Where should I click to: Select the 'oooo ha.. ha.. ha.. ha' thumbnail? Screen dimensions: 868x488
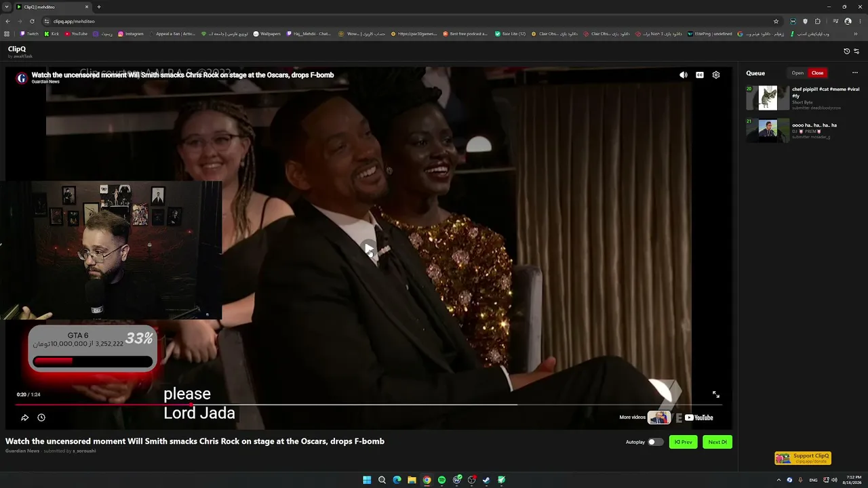[768, 130]
